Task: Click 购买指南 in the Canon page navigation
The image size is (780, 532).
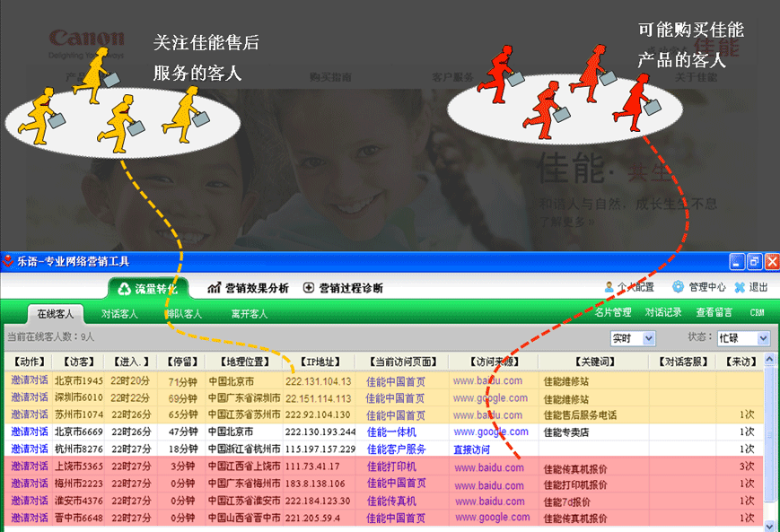Action: [330, 77]
